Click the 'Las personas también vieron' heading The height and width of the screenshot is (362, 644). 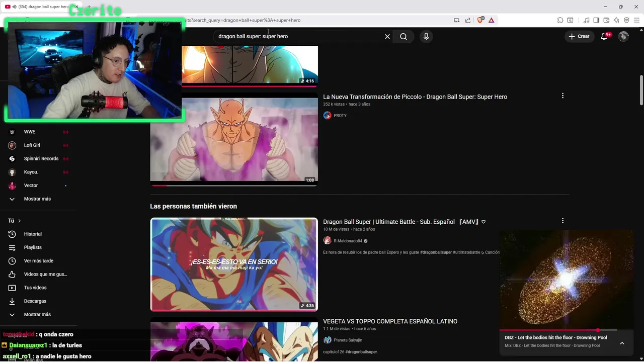(x=193, y=206)
